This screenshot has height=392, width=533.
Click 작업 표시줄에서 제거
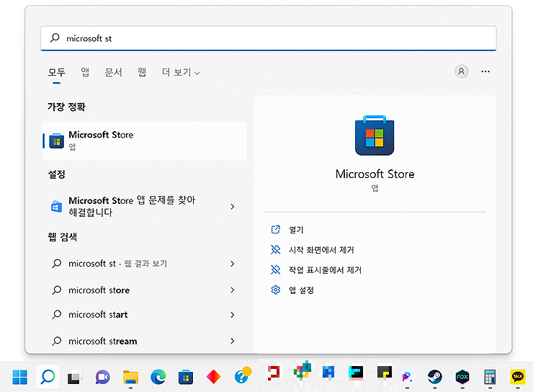tap(325, 270)
